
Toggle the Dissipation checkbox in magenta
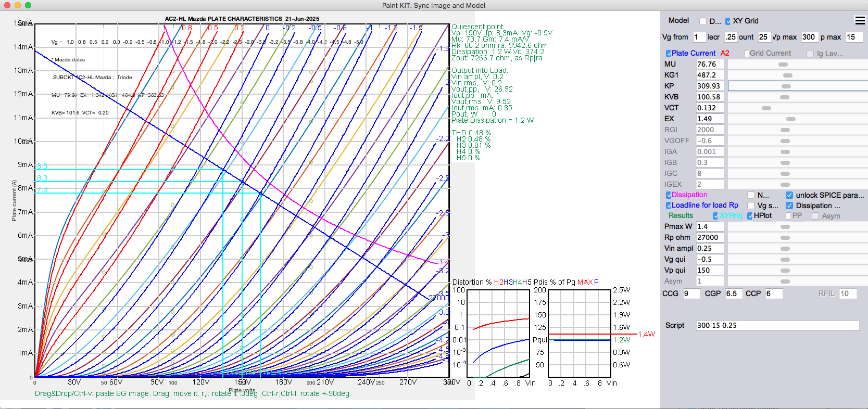click(669, 195)
